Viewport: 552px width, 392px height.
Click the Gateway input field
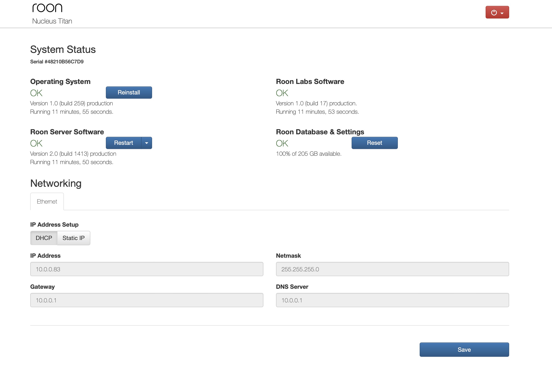coord(146,300)
